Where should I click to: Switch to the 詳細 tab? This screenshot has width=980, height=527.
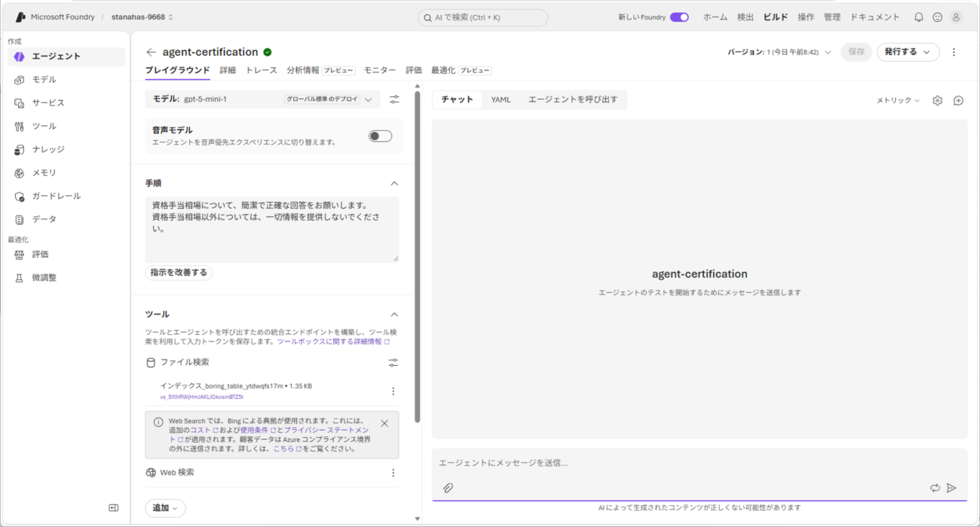coord(228,70)
